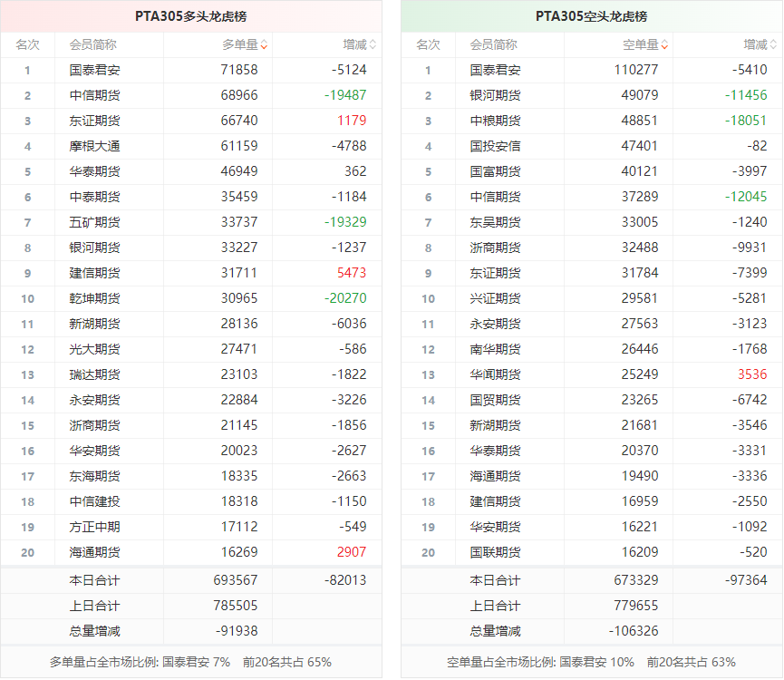The width and height of the screenshot is (784, 680).
Task: Click the 名次 header in 空头 table
Action: 428,44
